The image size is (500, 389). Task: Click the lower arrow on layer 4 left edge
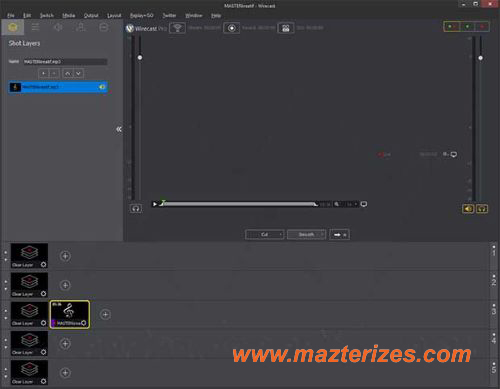(6, 347)
